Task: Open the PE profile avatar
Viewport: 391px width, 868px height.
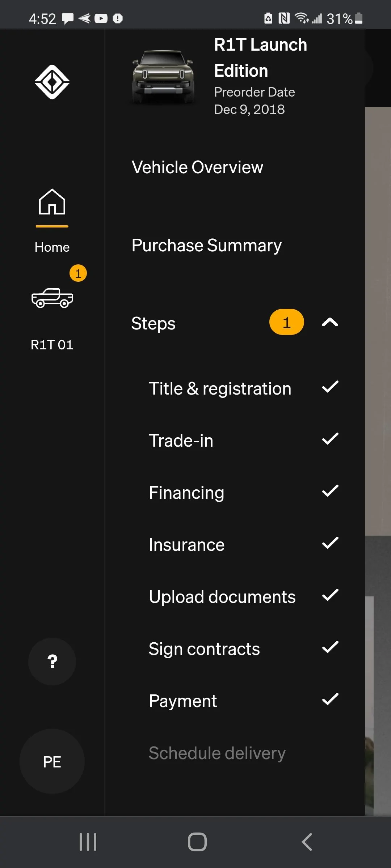Action: [x=52, y=761]
